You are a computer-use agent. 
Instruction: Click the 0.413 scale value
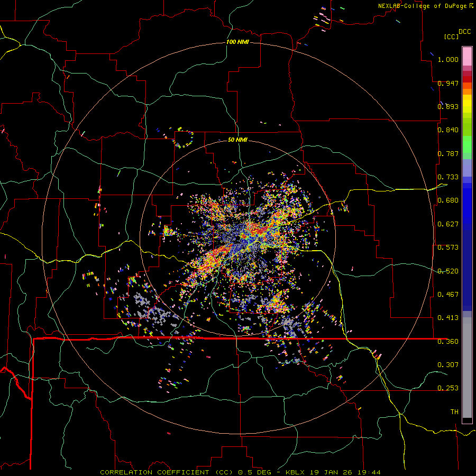coord(448,318)
